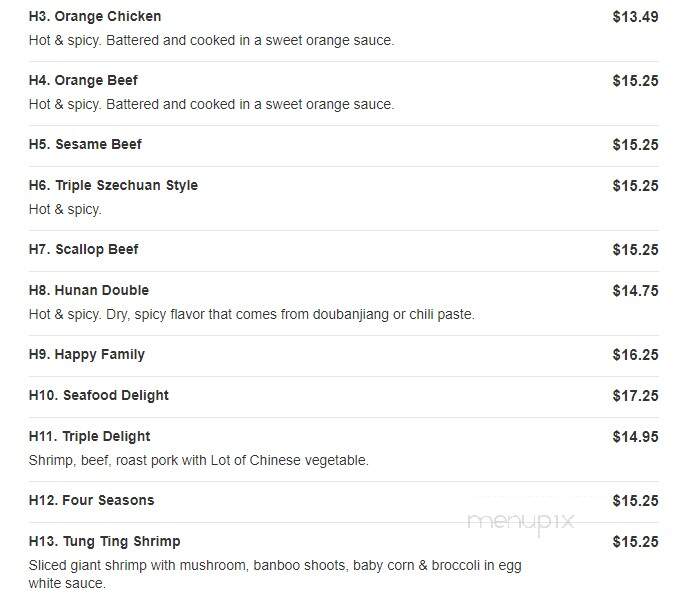The width and height of the screenshot is (700, 604).
Task: Open the H13. Tung Ting Shrimp item
Action: (104, 541)
